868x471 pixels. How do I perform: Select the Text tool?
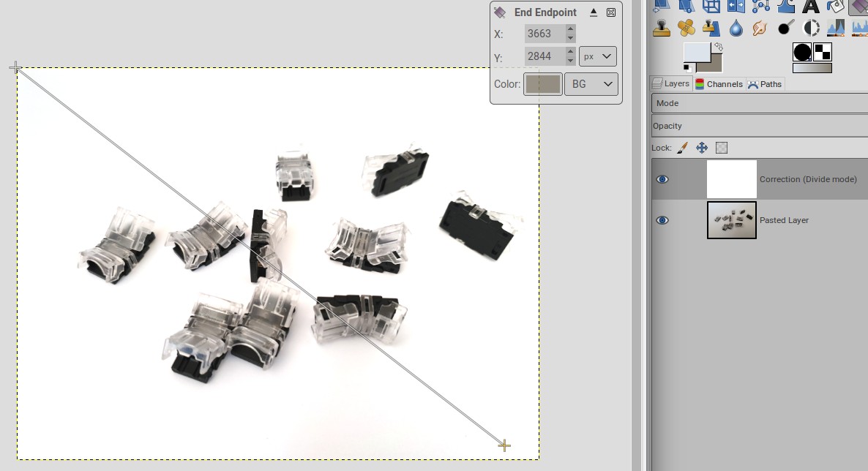[x=811, y=6]
